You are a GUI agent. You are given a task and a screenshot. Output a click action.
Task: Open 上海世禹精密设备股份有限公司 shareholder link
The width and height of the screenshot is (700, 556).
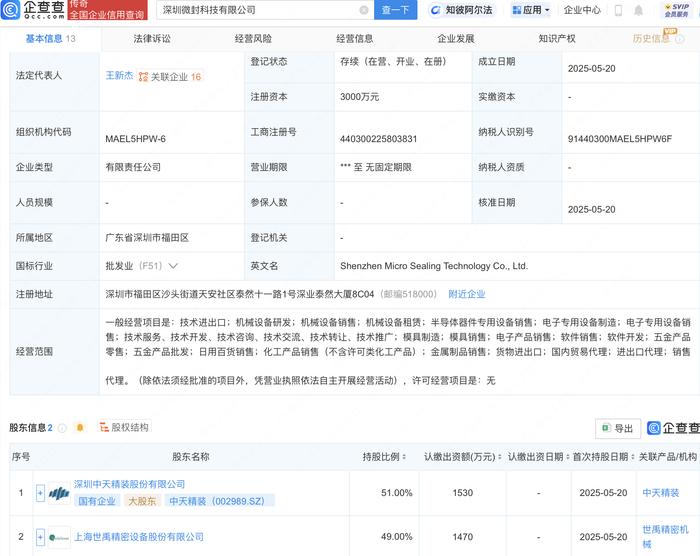pyautogui.click(x=138, y=537)
